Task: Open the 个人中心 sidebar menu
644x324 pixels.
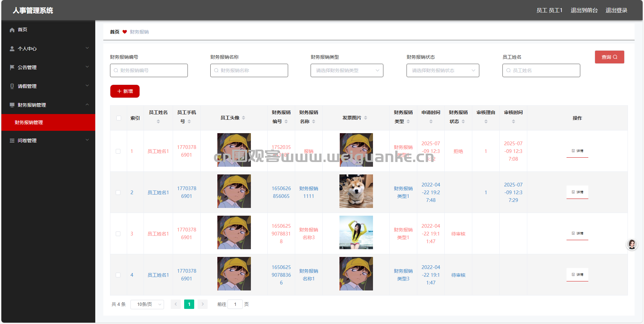Action: click(48, 49)
